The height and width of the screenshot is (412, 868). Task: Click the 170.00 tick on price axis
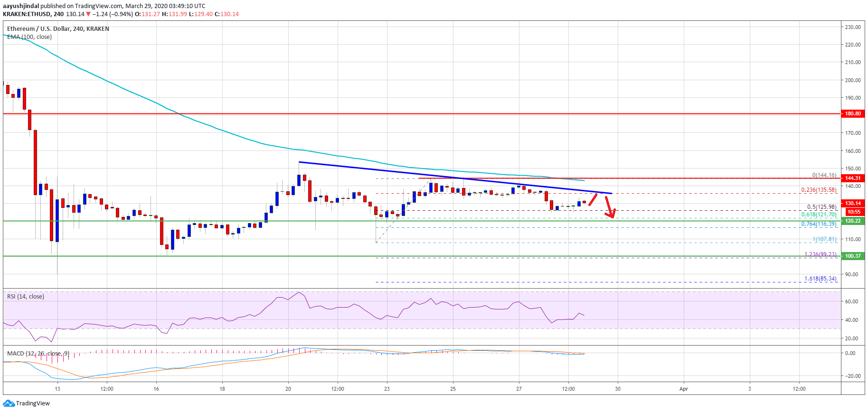click(853, 133)
